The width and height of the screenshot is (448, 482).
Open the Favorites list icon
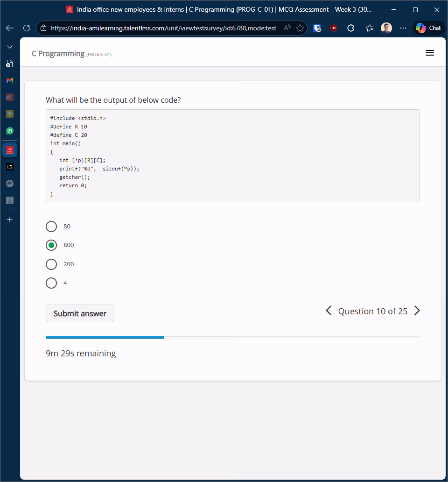370,28
